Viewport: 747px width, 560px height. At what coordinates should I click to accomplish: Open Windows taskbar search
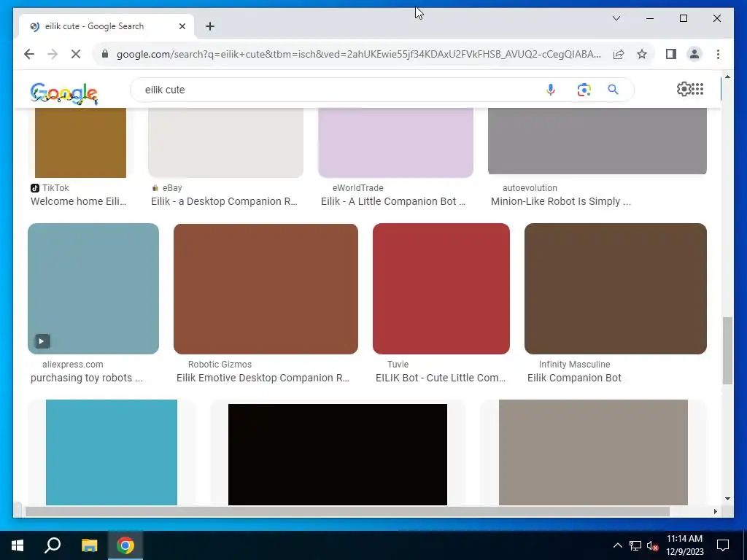[x=53, y=545]
